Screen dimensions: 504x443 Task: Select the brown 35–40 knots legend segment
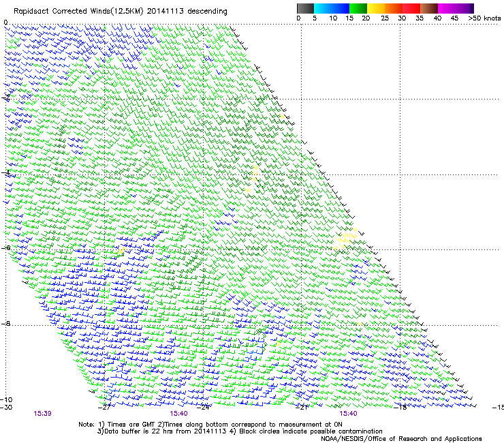click(429, 8)
